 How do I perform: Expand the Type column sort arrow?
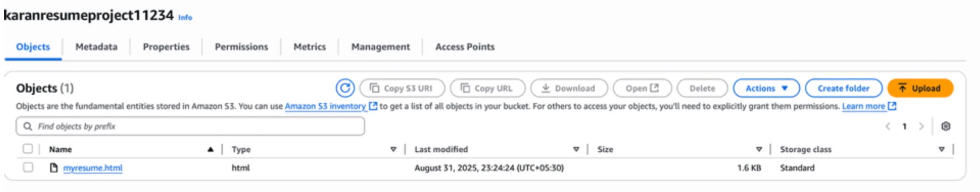(393, 149)
